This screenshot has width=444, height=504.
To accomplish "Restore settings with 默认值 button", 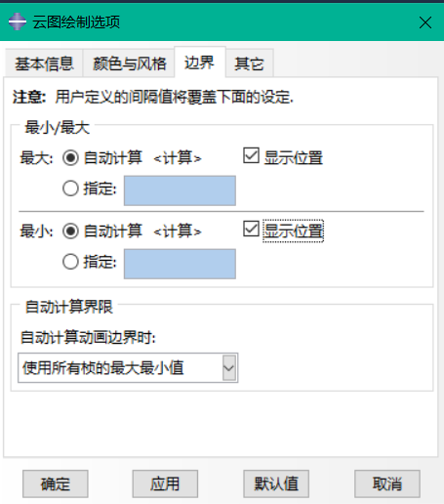I will tap(276, 483).
